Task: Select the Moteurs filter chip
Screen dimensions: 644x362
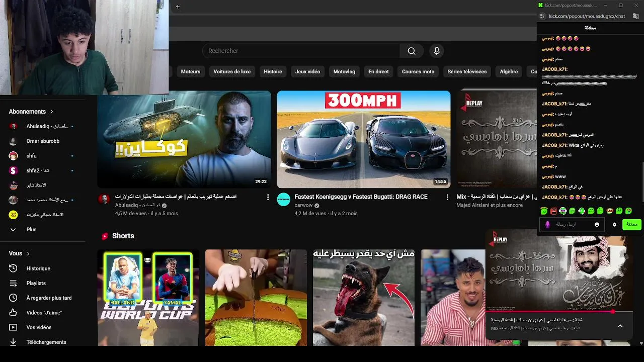Action: [191, 71]
